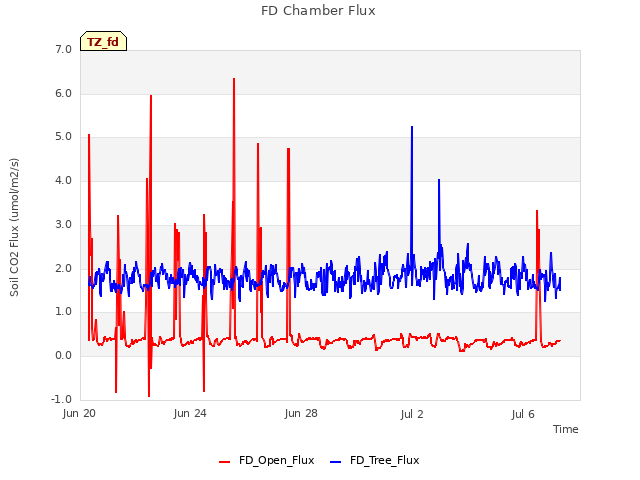This screenshot has height=480, width=640.
Task: Click the Jun 24 x-axis tick label
Action: 190,413
